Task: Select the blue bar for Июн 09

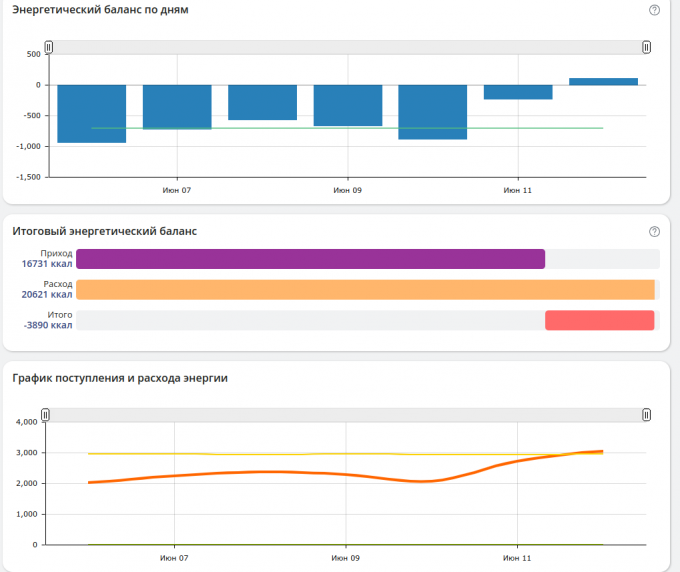Action: (348, 105)
